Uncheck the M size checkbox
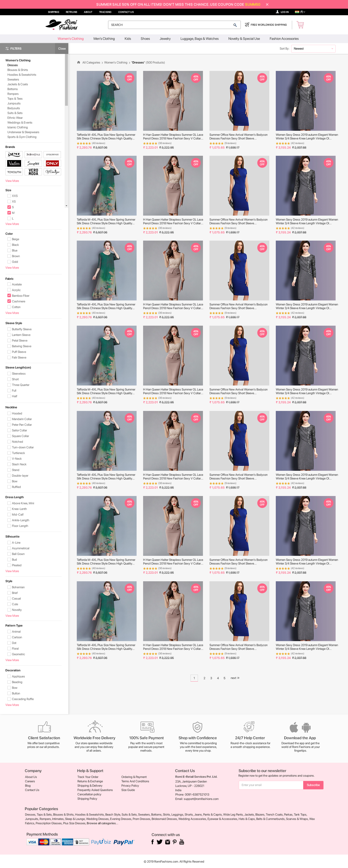The height and width of the screenshot is (868, 348). coord(9,213)
